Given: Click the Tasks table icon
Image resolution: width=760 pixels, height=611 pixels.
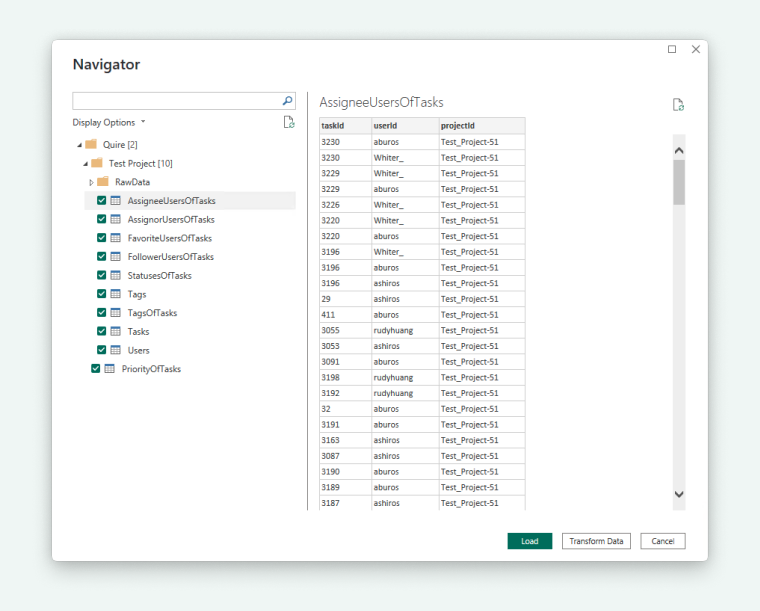Looking at the screenshot, I should point(115,331).
